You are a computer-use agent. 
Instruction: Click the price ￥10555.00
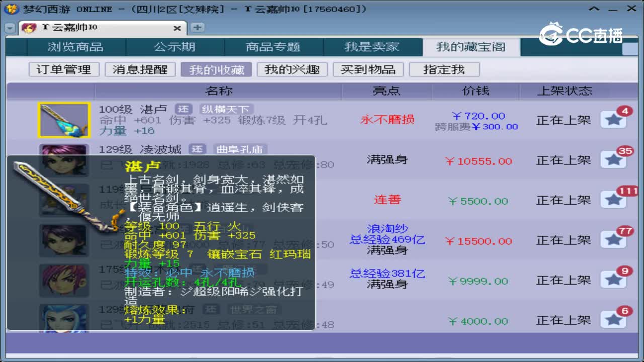point(478,161)
